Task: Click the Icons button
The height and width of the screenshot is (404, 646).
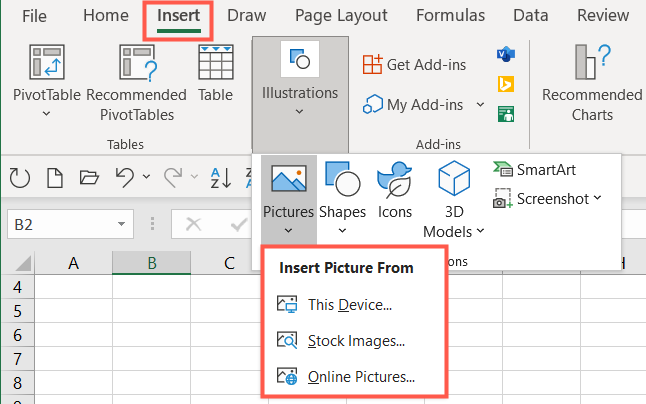Action: pyautogui.click(x=395, y=191)
